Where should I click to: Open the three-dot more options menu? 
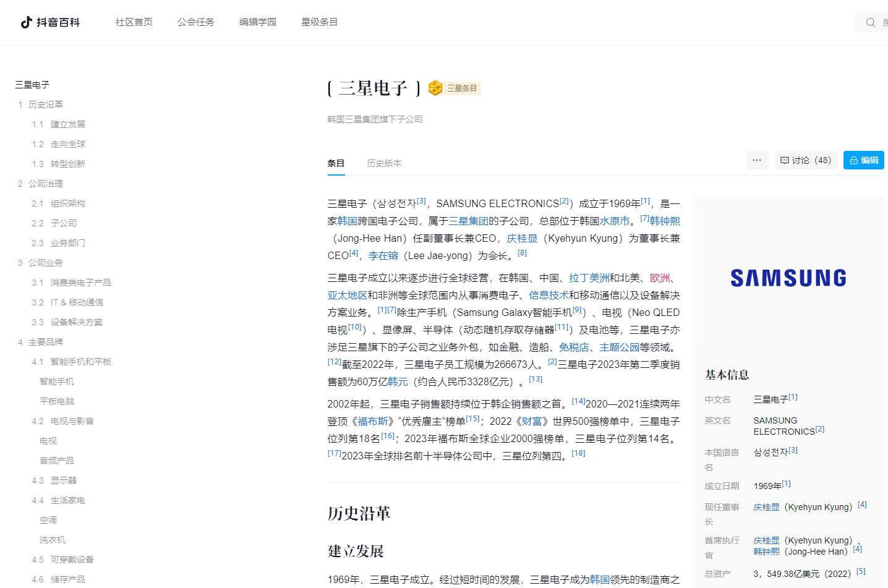(757, 160)
